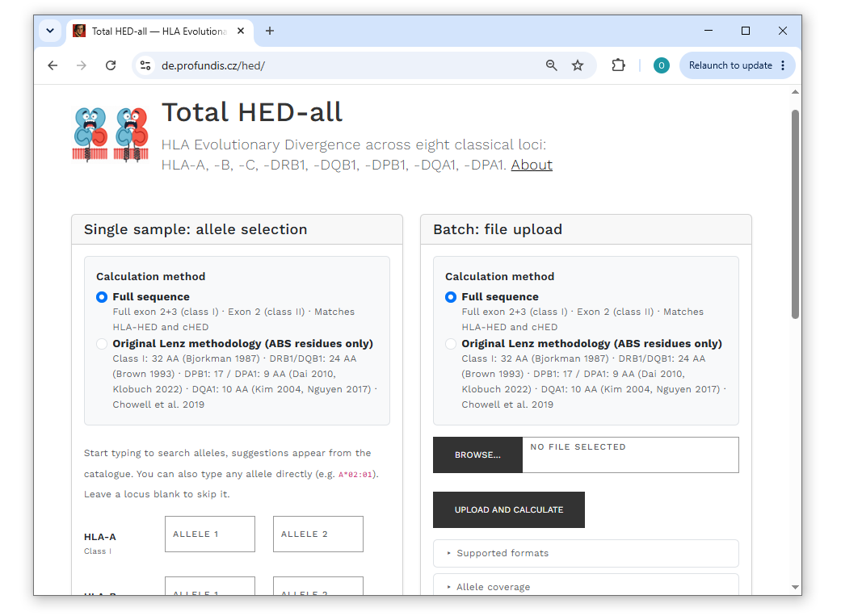Click the No file selected field
This screenshot has height=616, width=841.
pos(630,455)
